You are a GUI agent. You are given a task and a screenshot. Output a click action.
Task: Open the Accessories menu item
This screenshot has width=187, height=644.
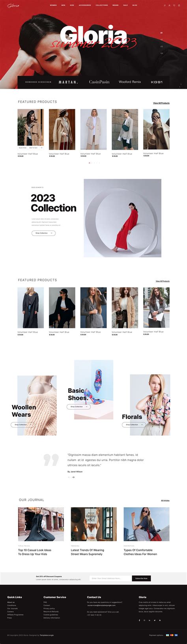tap(85, 6)
